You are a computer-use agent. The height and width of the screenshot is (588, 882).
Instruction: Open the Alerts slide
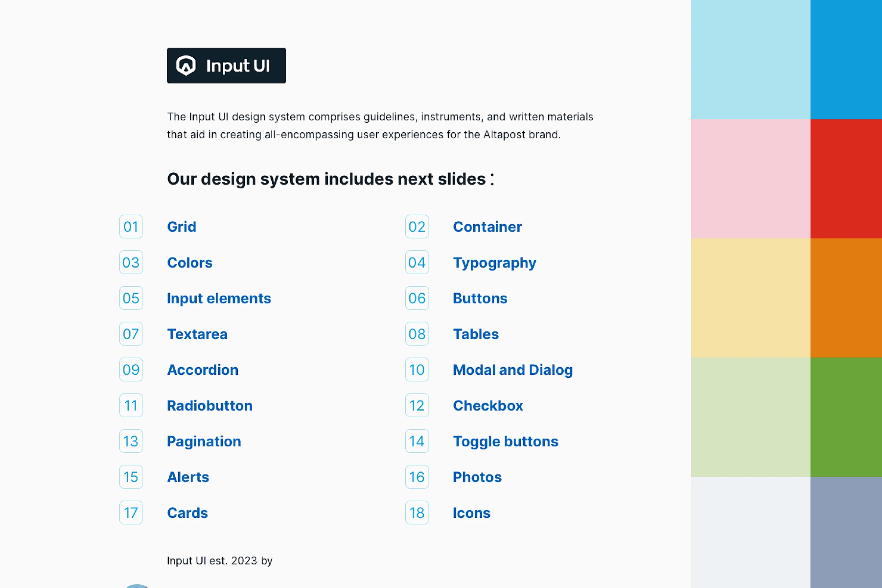(188, 477)
